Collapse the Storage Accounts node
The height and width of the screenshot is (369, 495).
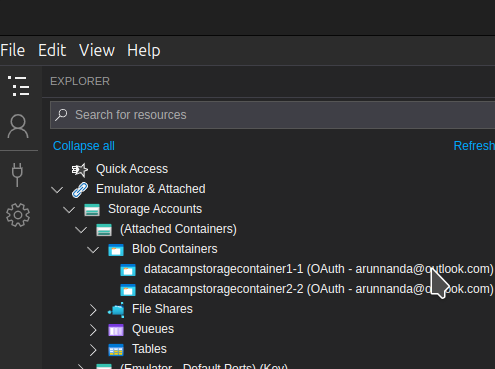coord(69,210)
